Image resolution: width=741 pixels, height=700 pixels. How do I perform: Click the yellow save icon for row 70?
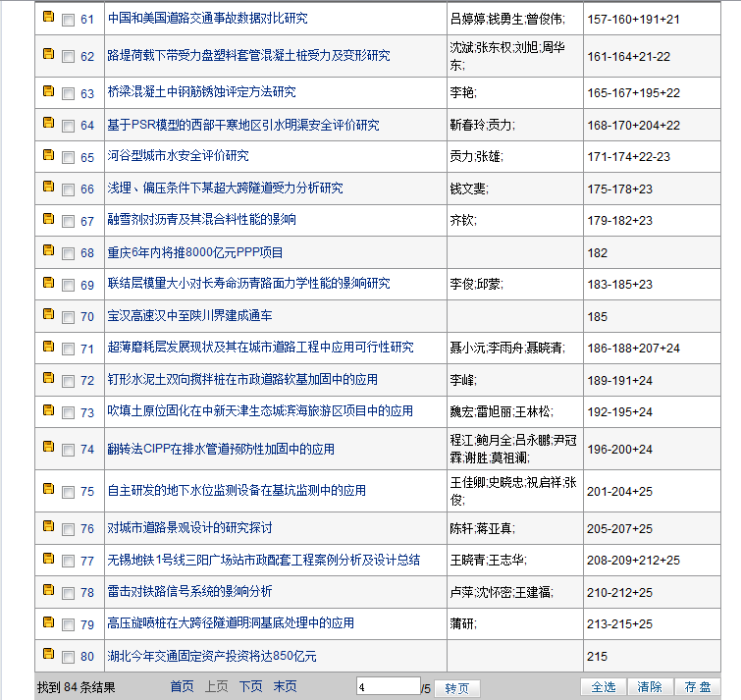(x=48, y=315)
